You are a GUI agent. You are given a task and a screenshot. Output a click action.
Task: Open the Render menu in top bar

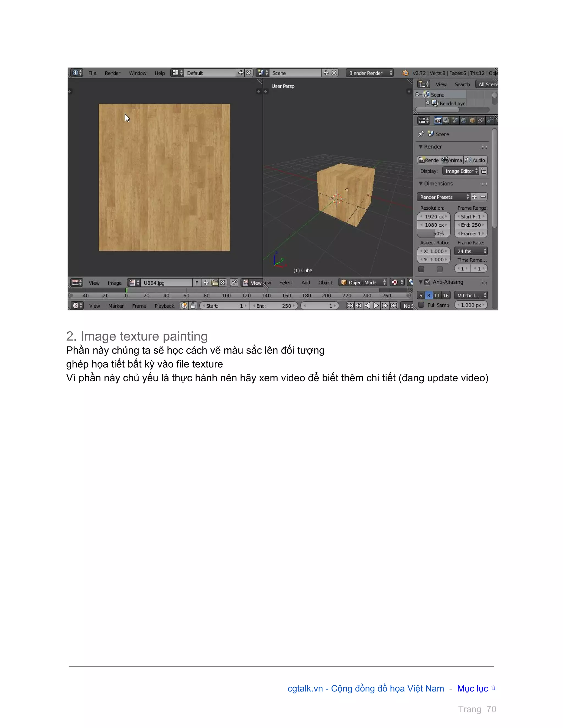(x=112, y=73)
